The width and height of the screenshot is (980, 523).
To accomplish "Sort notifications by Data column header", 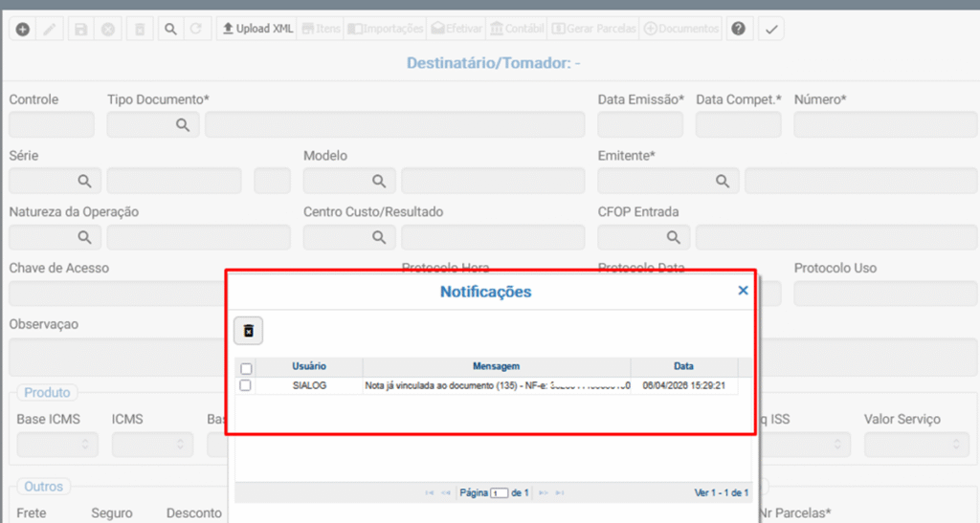I will pyautogui.click(x=683, y=366).
